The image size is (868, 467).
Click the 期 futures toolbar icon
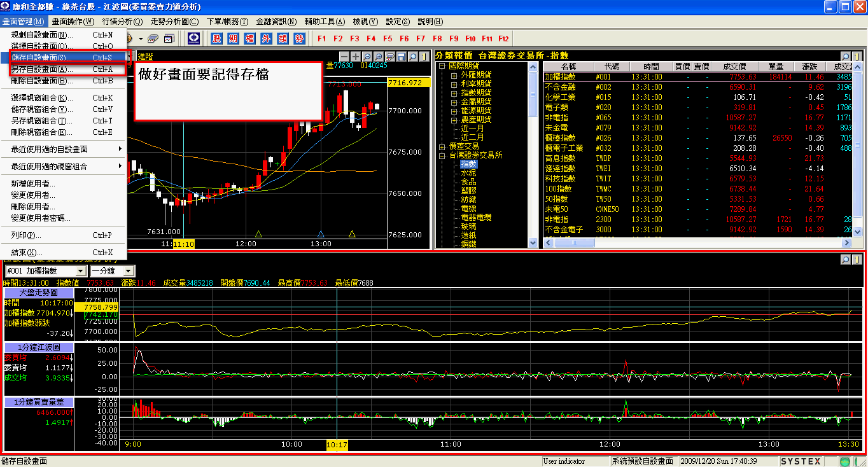(x=233, y=39)
